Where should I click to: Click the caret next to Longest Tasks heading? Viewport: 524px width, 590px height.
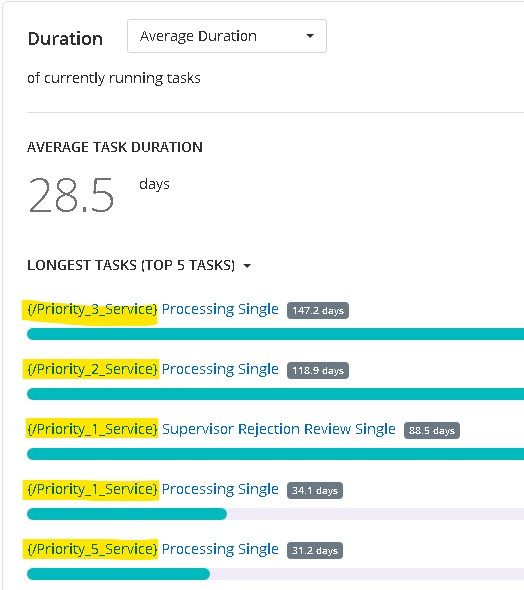click(x=247, y=266)
